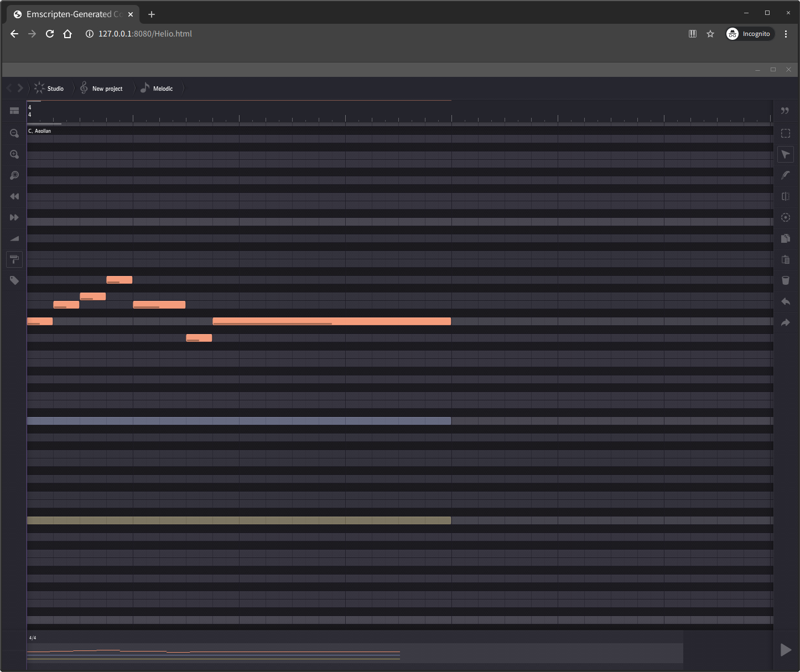800x672 pixels.
Task: Click the olive highlighted clip row
Action: pyautogui.click(x=239, y=520)
